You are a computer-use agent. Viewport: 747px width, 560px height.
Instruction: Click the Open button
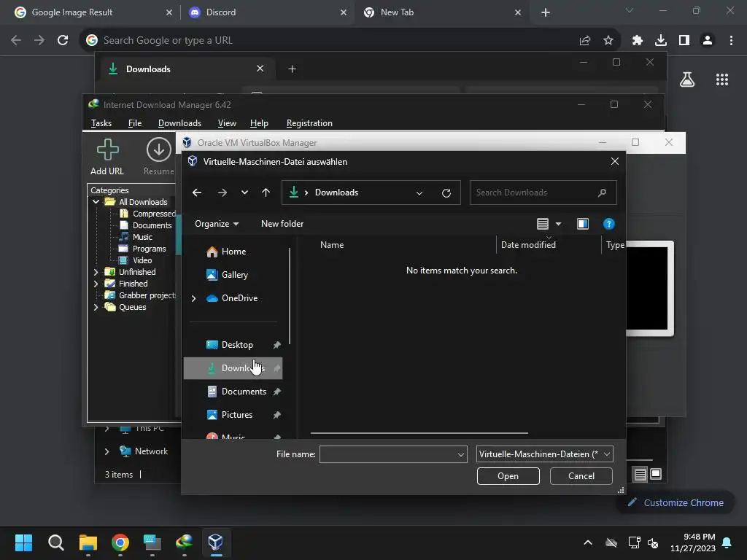pyautogui.click(x=508, y=476)
